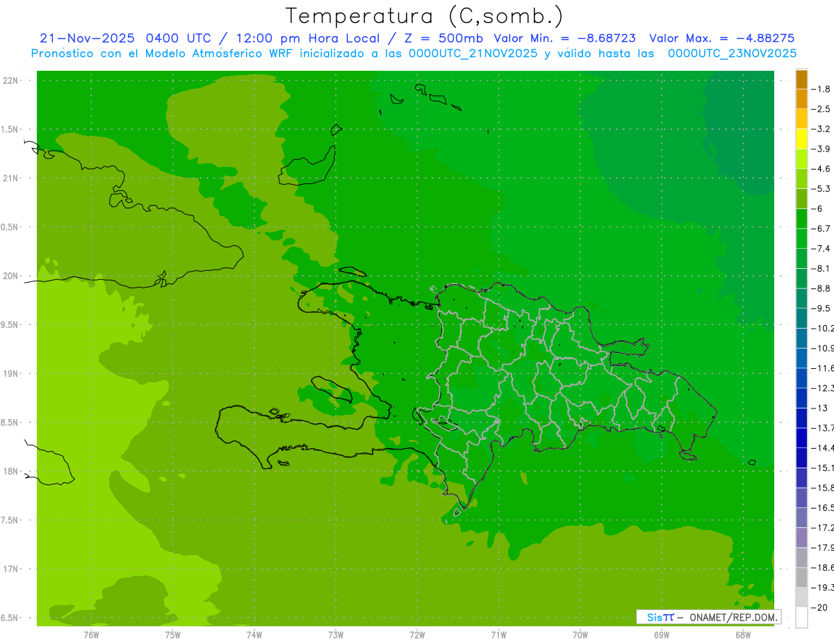Click the "69W" longitude label

tap(662, 635)
